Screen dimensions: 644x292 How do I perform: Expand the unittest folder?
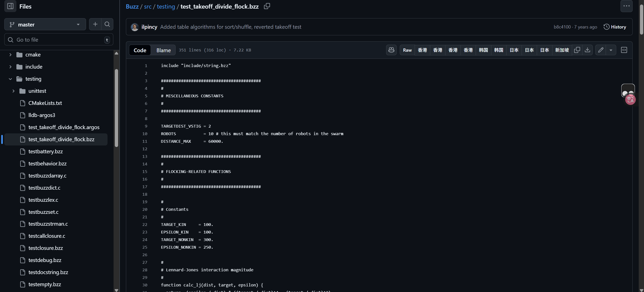tap(13, 91)
